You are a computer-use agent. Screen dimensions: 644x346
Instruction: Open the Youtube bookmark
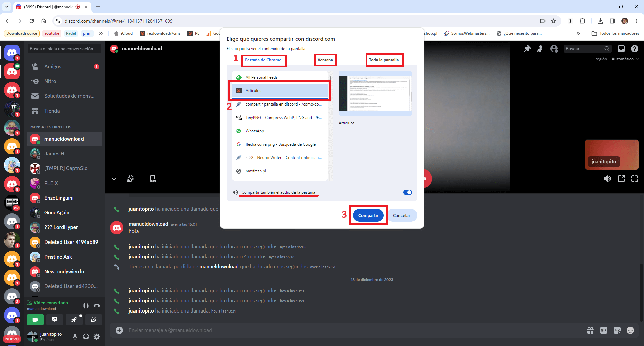click(x=52, y=33)
